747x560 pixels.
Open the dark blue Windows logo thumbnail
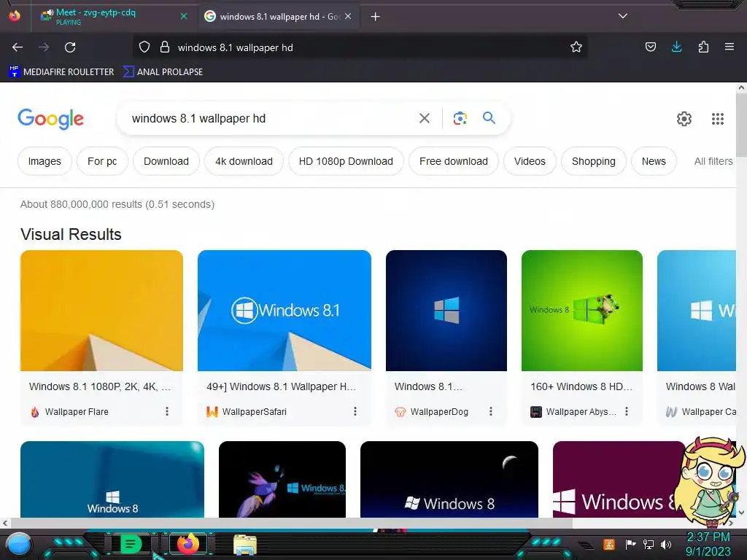coord(446,311)
